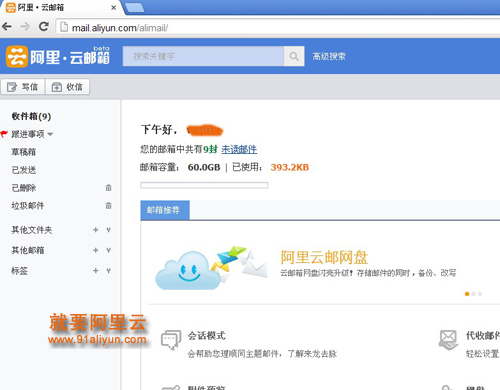Screen dimensions: 500x390
Task: Open 高级搜索 advanced search
Action: 329,56
